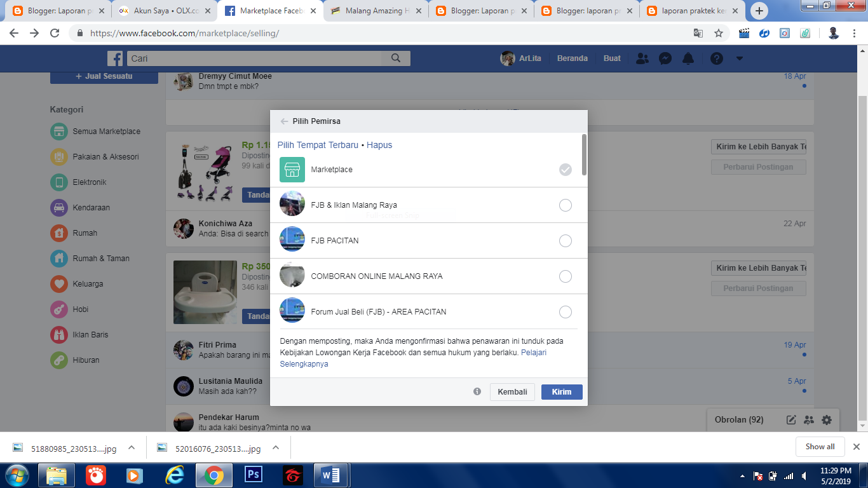Click new message icon in Obrolan bar
The width and height of the screenshot is (868, 488).
[791, 420]
